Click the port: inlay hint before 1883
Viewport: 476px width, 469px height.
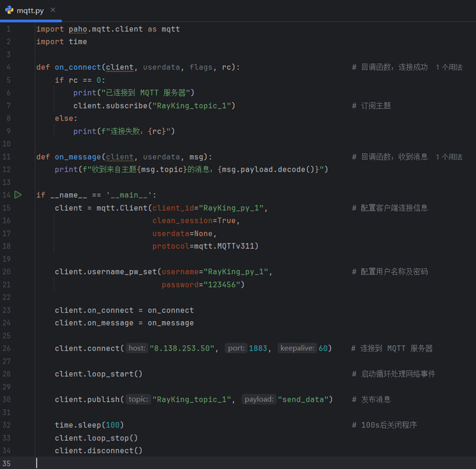pyautogui.click(x=236, y=348)
